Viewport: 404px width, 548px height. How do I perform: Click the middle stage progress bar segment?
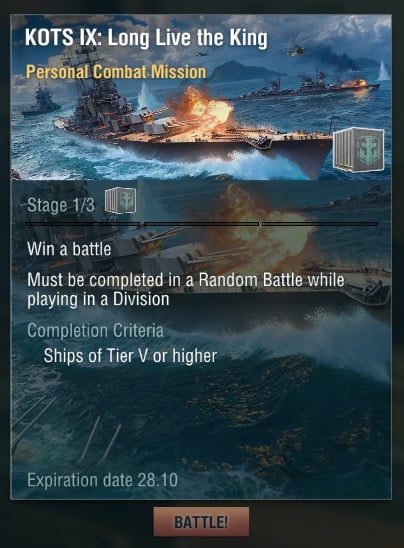coord(201,224)
